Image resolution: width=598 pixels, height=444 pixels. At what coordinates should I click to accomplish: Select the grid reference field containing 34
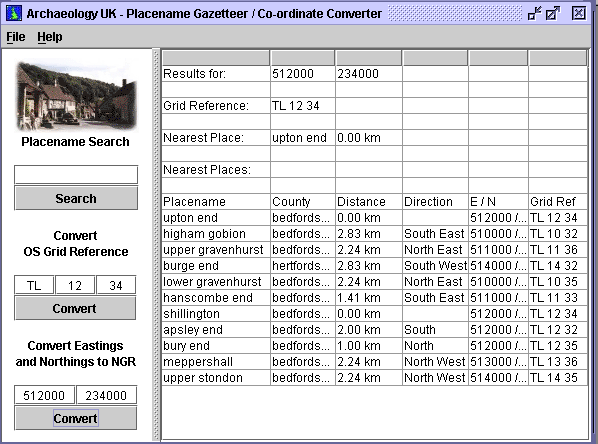click(x=116, y=285)
